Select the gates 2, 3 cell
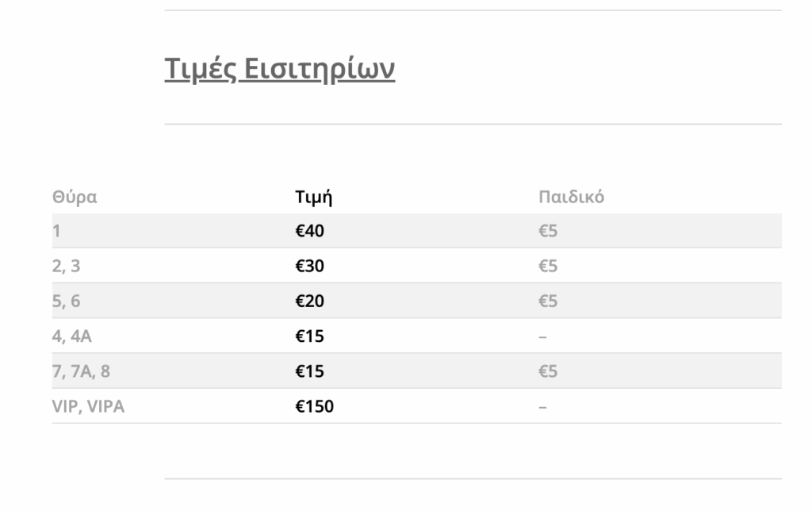 tap(66, 267)
